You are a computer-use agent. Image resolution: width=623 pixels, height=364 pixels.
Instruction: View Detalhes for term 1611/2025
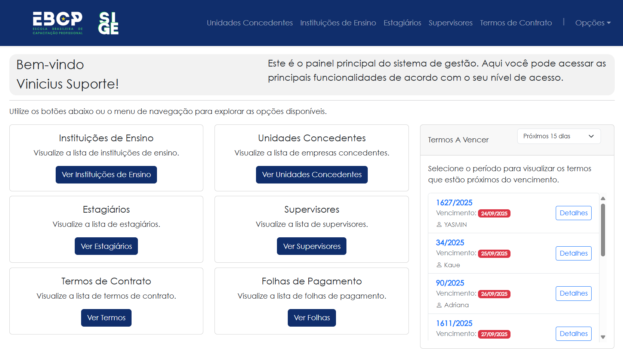coord(573,334)
